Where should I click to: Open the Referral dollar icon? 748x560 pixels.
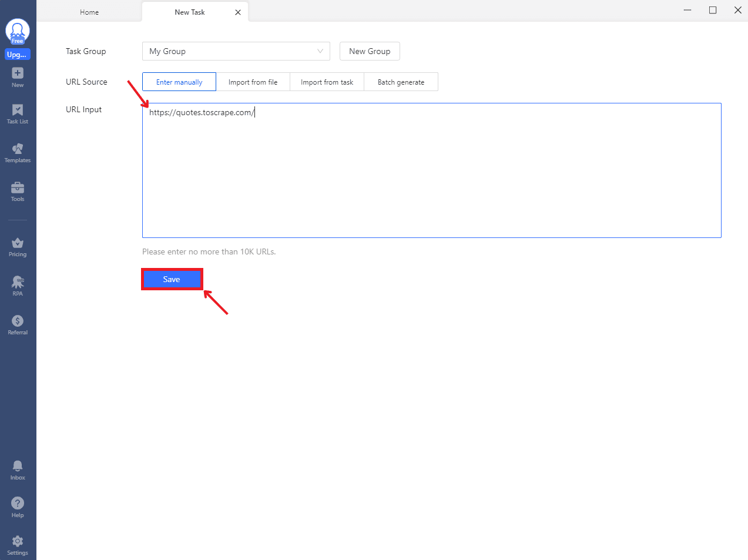coord(18,321)
